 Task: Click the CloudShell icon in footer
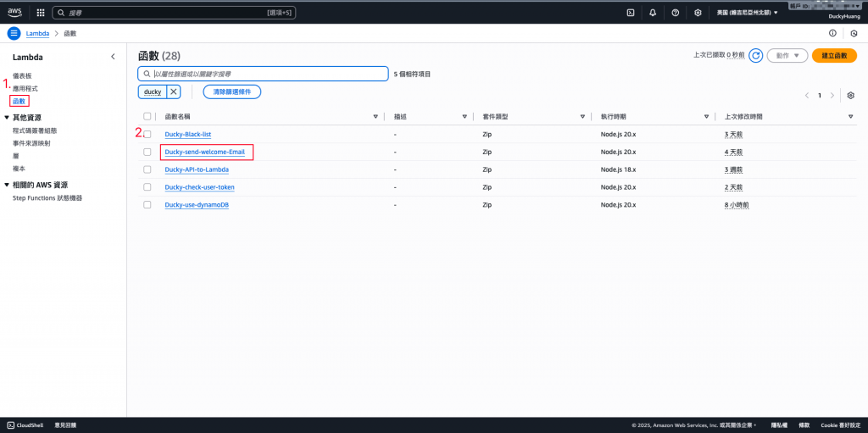(x=10, y=425)
